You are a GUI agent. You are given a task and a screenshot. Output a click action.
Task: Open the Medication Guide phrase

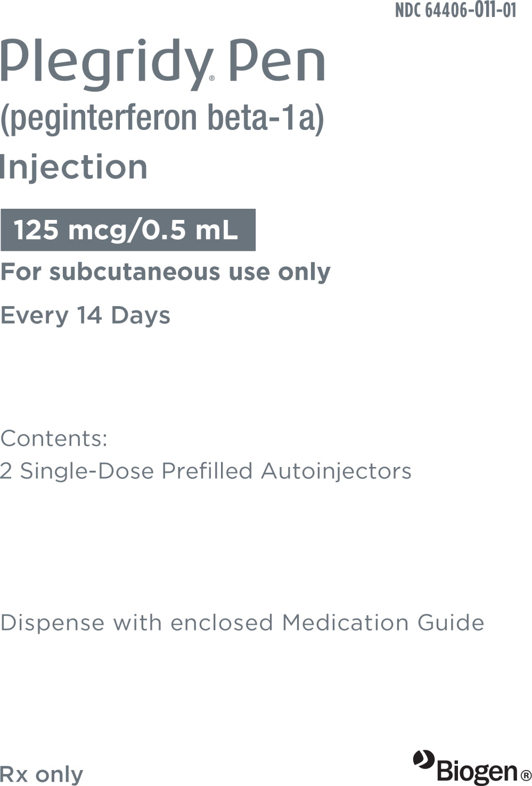383,623
